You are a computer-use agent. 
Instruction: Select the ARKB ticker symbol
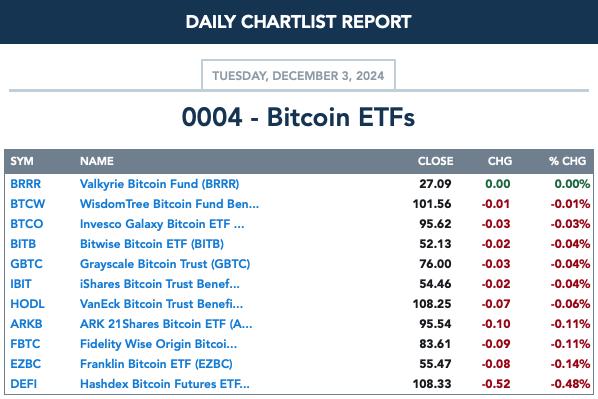(26, 324)
